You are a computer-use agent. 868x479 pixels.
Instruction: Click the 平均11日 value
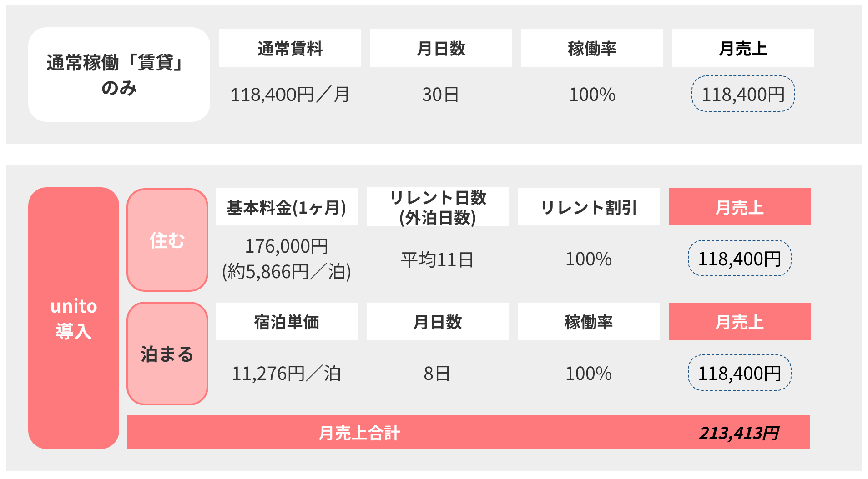click(437, 259)
